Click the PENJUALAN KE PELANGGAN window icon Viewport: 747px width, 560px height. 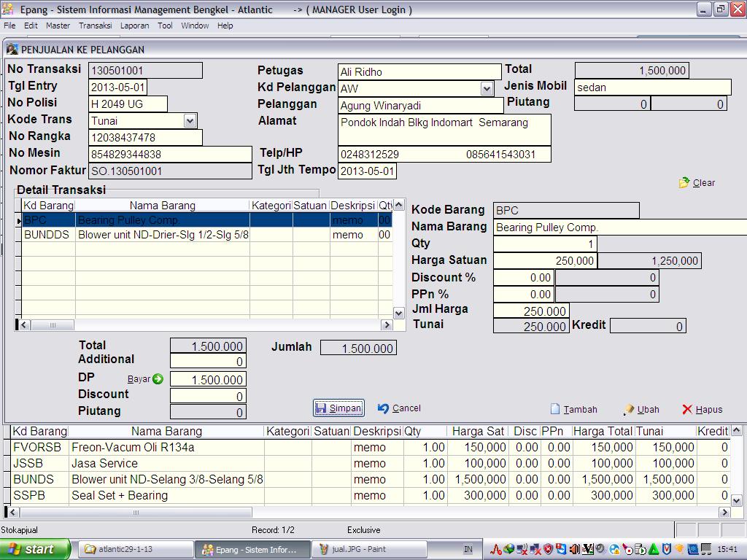tap(12, 50)
